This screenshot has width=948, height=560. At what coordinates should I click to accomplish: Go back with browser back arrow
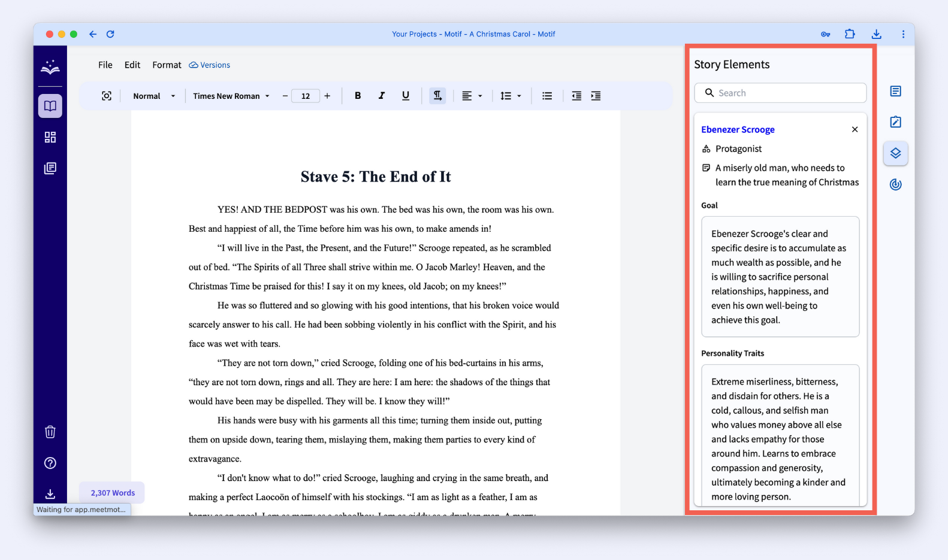93,34
